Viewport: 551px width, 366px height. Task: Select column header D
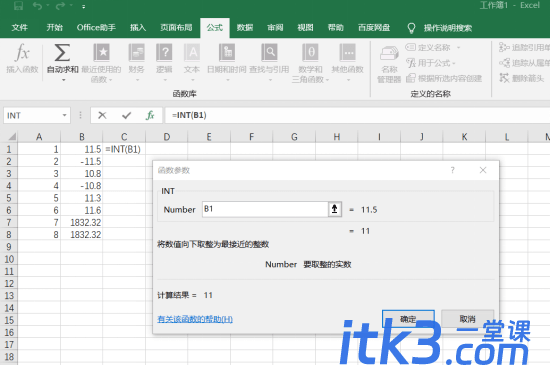(167, 137)
